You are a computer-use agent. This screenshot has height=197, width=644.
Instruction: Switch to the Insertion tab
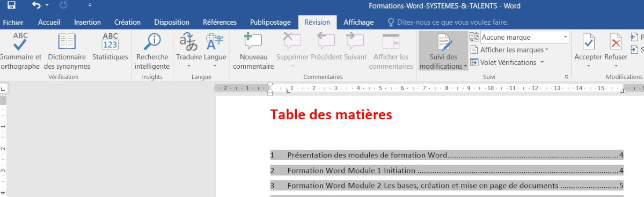pos(87,23)
